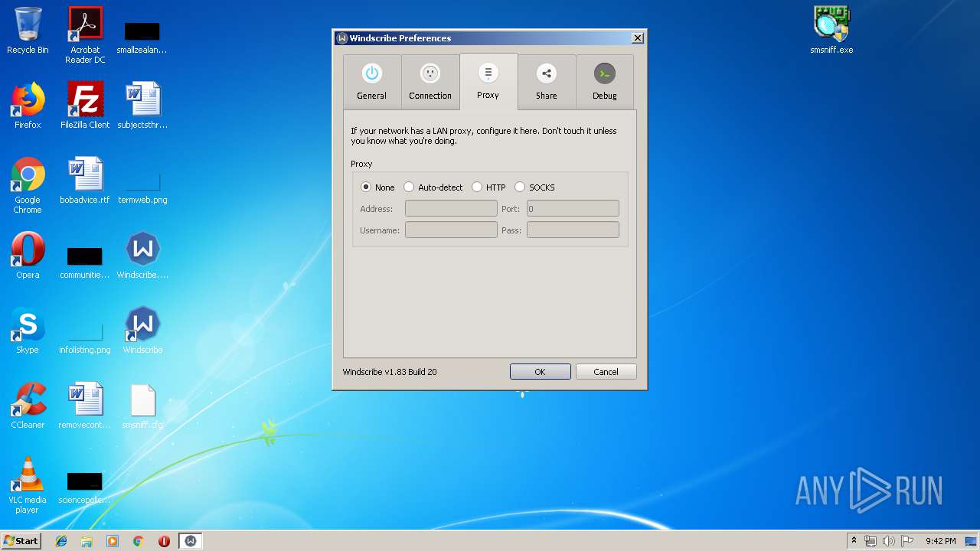Launch Skype from the desktop

[x=28, y=330]
